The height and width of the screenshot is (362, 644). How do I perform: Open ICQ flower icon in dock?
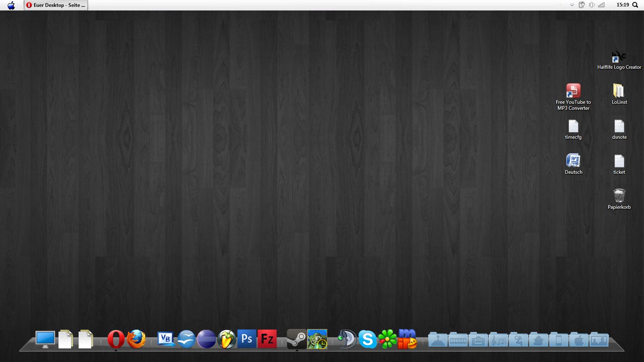(x=388, y=339)
